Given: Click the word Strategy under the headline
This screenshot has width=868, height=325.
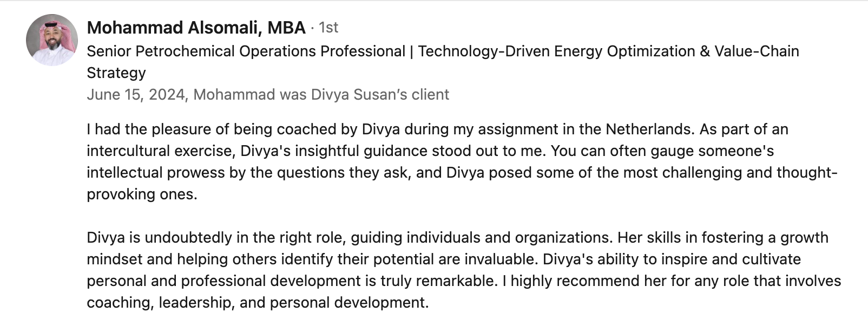Looking at the screenshot, I should pyautogui.click(x=116, y=73).
